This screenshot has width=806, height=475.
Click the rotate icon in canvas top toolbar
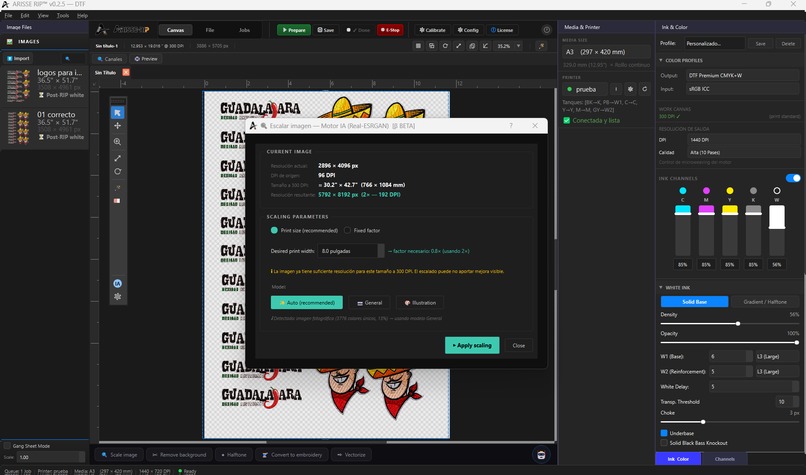pos(445,46)
